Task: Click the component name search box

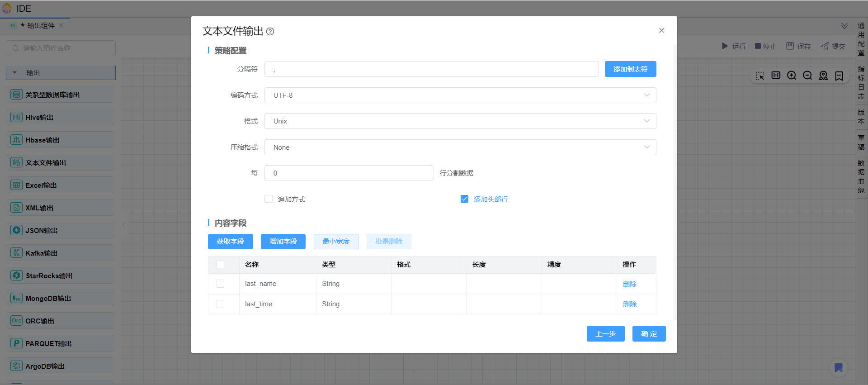Action: coord(61,48)
